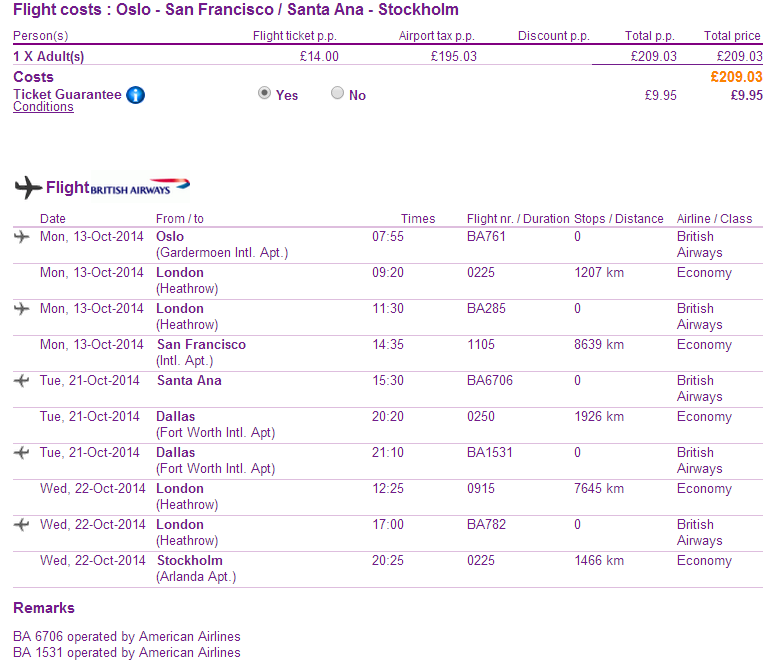Click the BA 1531 operated by remark

(x=127, y=652)
